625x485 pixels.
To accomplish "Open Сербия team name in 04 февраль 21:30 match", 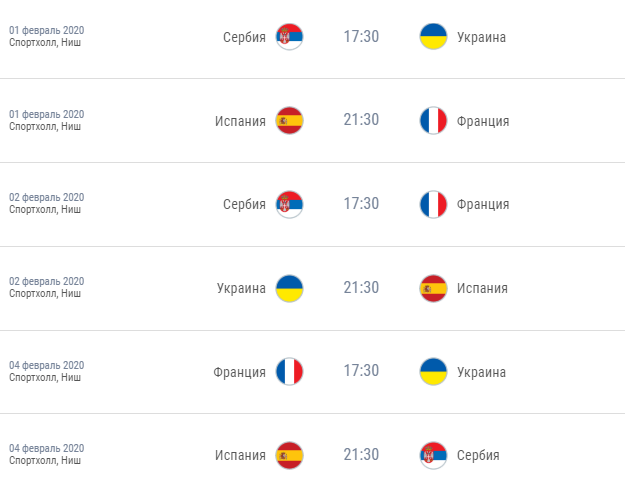I will [x=478, y=455].
